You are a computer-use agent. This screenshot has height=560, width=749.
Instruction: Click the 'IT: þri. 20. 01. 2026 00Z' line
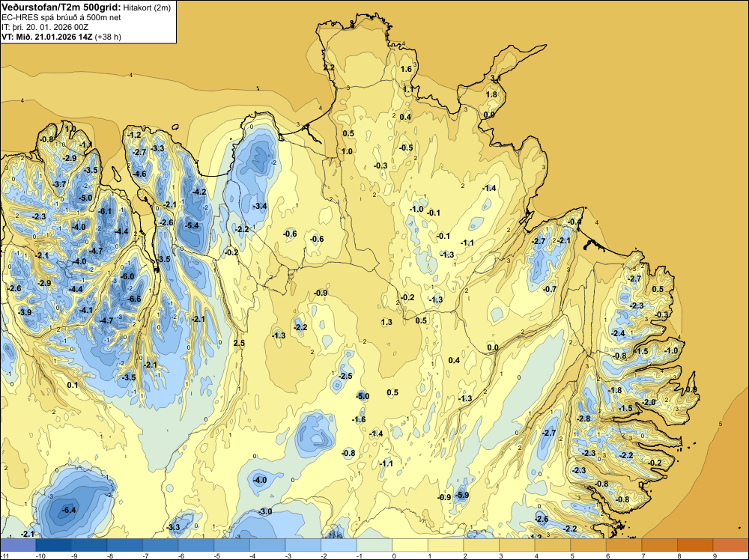click(x=45, y=27)
